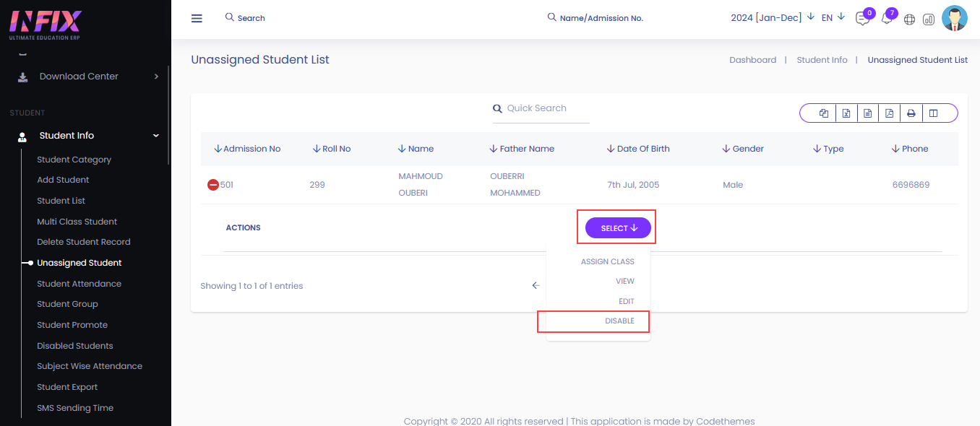Print the student table

tap(911, 113)
